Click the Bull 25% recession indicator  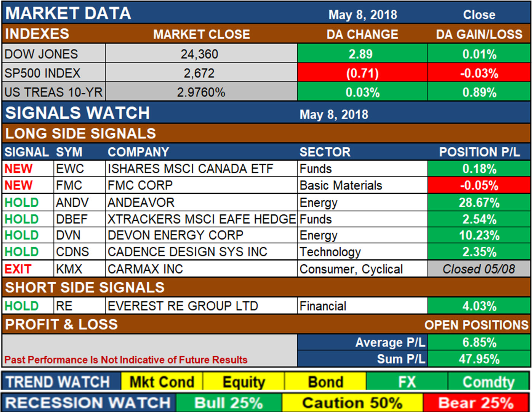coord(229,403)
